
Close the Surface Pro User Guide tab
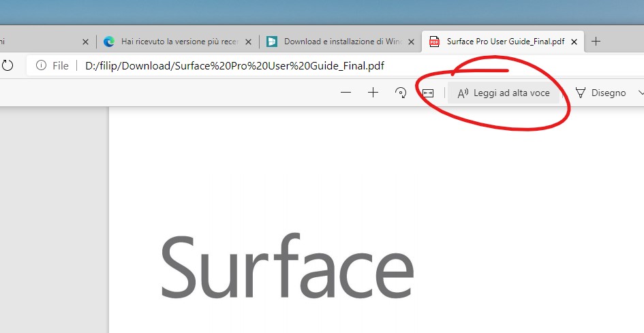(574, 42)
